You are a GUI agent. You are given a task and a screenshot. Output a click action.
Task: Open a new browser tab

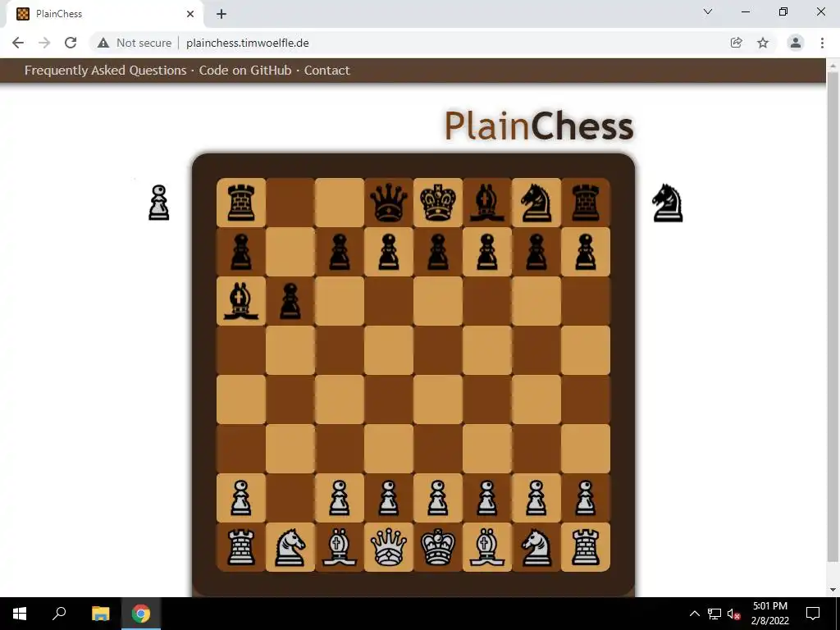[x=221, y=14]
